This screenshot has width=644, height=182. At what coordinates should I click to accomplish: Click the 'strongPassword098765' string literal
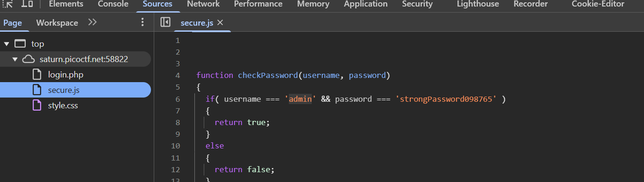click(x=446, y=99)
